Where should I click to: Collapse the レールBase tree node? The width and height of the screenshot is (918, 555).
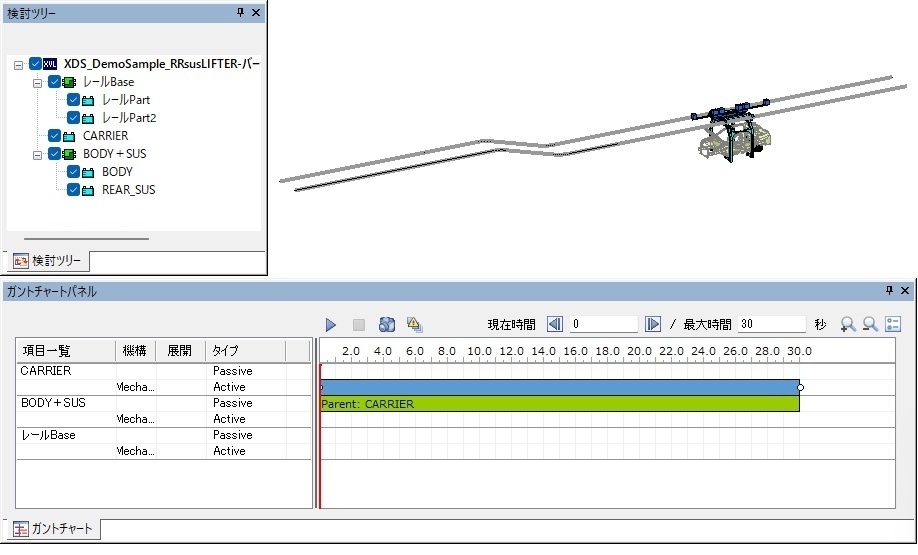point(37,82)
